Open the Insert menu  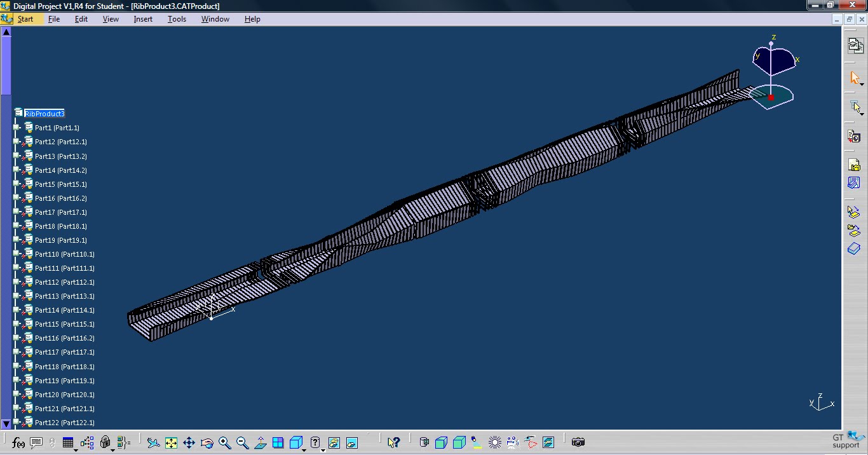143,19
